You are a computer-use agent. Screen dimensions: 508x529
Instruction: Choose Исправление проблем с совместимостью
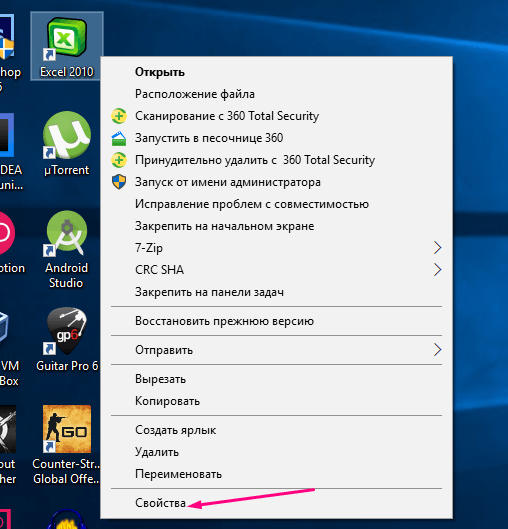click(x=276, y=204)
